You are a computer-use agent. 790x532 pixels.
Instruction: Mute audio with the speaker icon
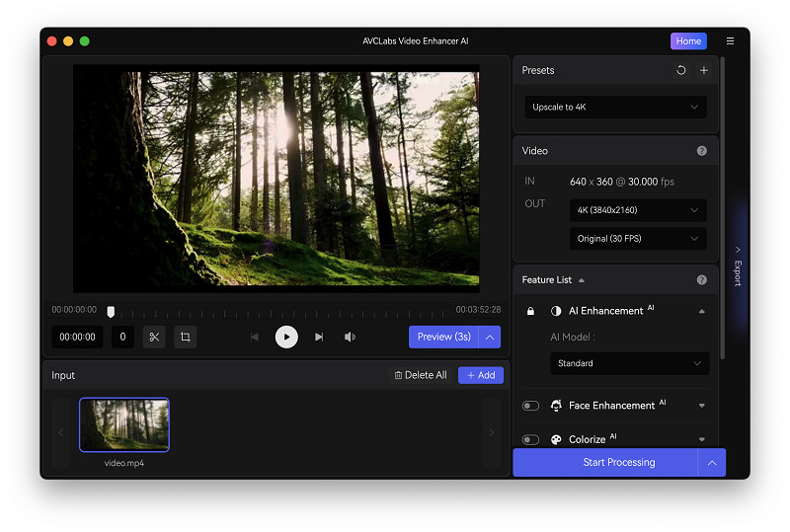(350, 337)
